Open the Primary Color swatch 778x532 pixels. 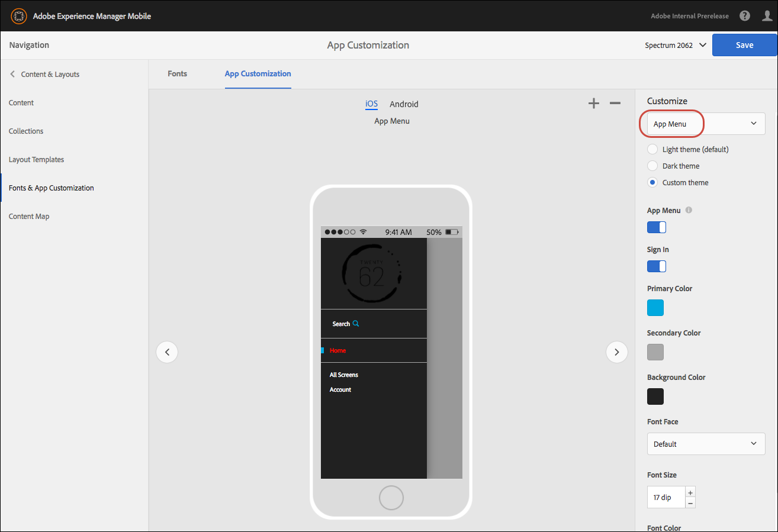point(655,307)
